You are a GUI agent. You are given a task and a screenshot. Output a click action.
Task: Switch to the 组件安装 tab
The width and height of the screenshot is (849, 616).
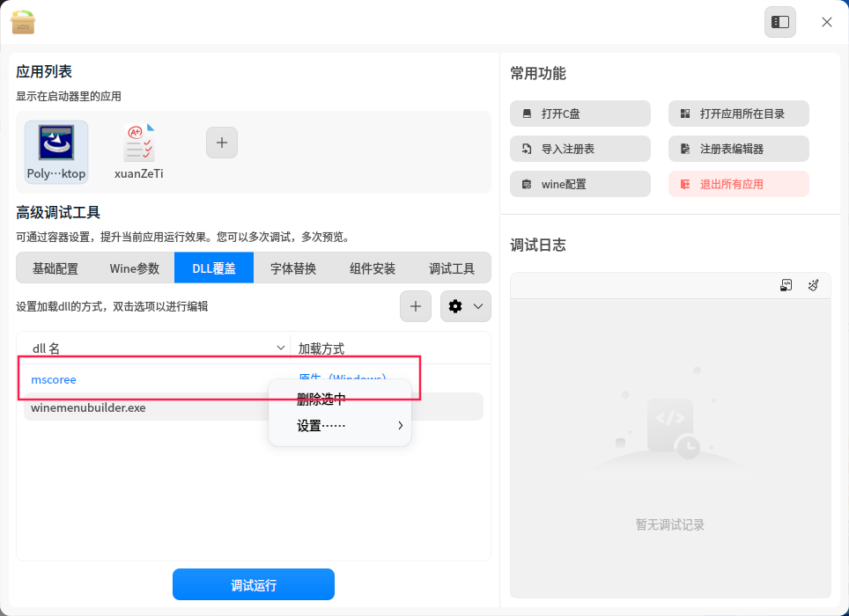(x=373, y=268)
